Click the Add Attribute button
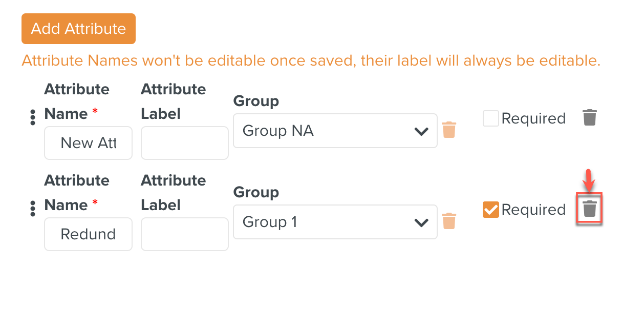 [78, 29]
